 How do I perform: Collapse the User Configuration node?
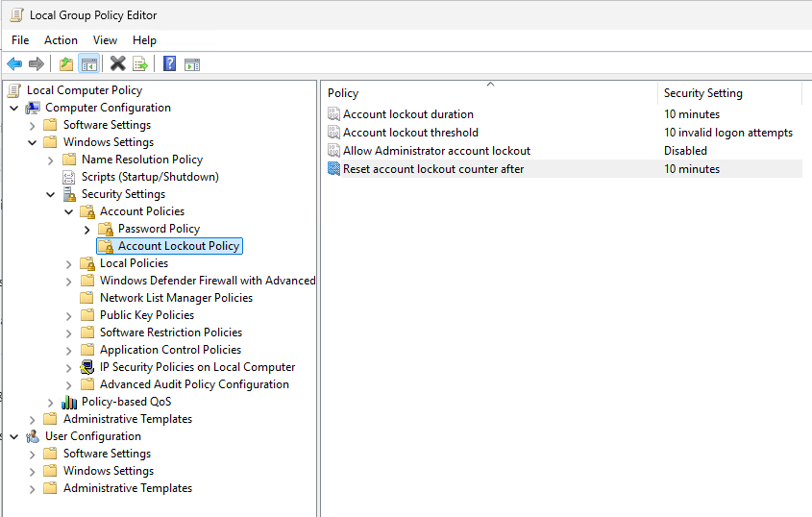point(14,436)
